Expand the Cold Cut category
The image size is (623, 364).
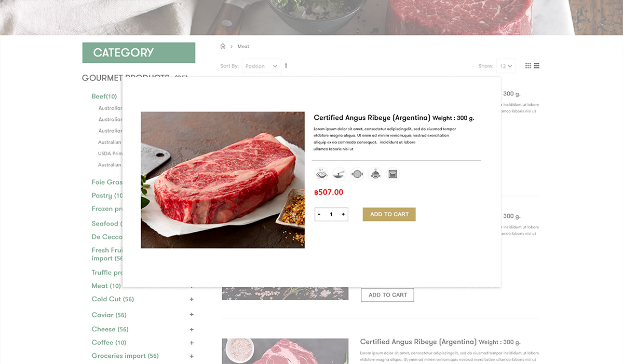pyautogui.click(x=192, y=299)
